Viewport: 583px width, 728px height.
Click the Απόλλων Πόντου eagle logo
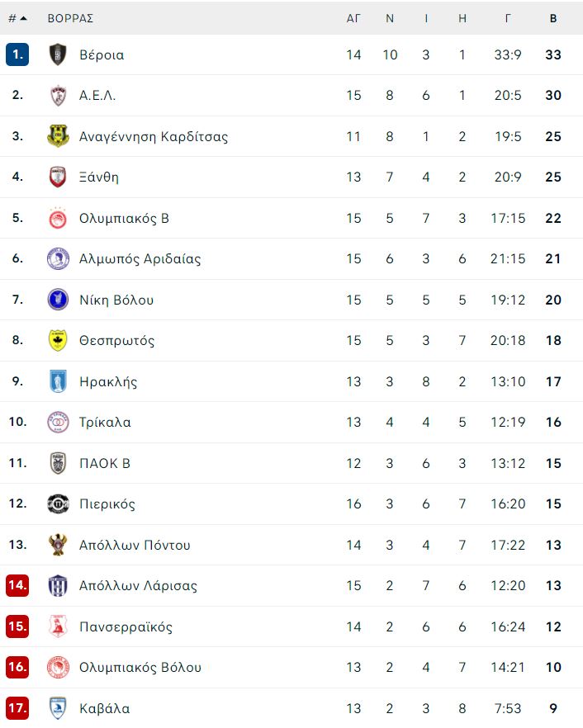58,545
